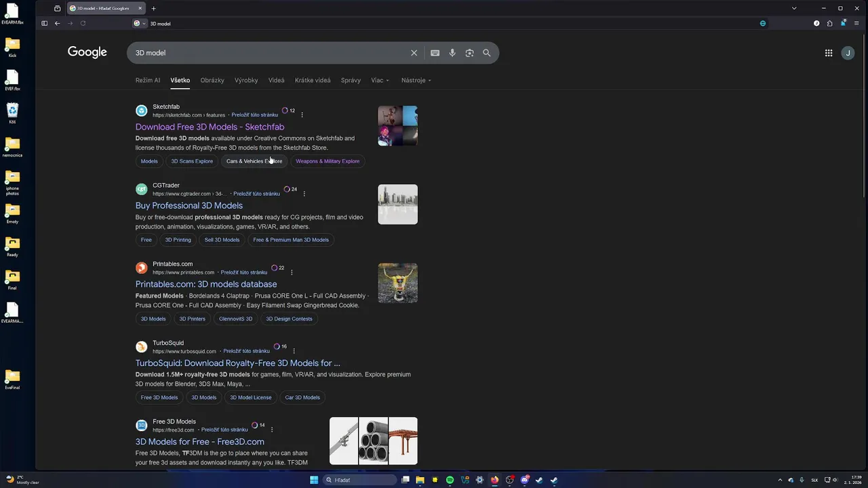Open more options for TurboSquid result
This screenshot has width=868, height=488.
[x=294, y=351]
